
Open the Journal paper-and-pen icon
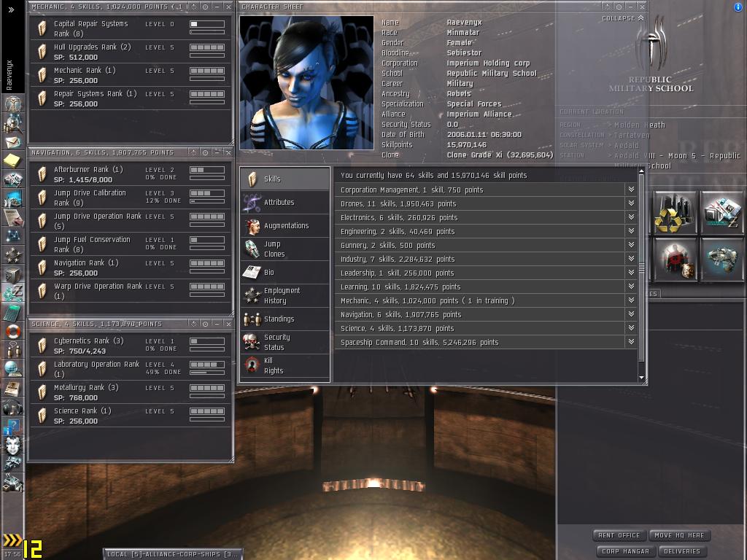13,217
